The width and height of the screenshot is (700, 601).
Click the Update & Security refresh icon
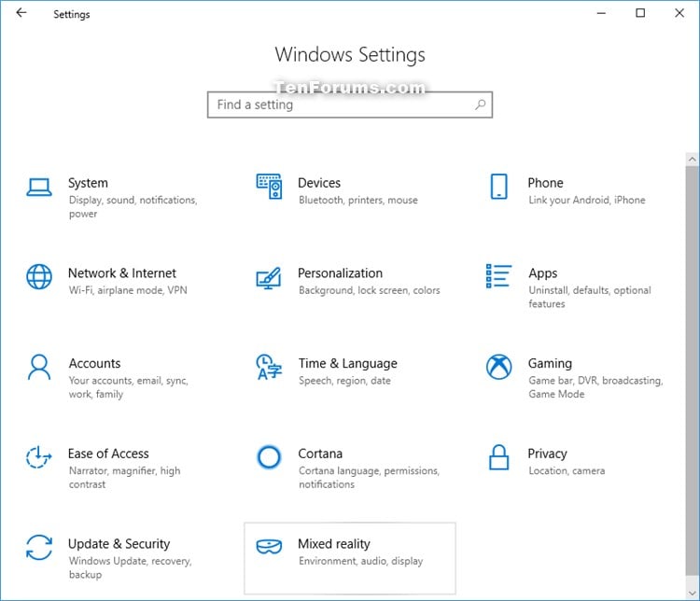(39, 548)
